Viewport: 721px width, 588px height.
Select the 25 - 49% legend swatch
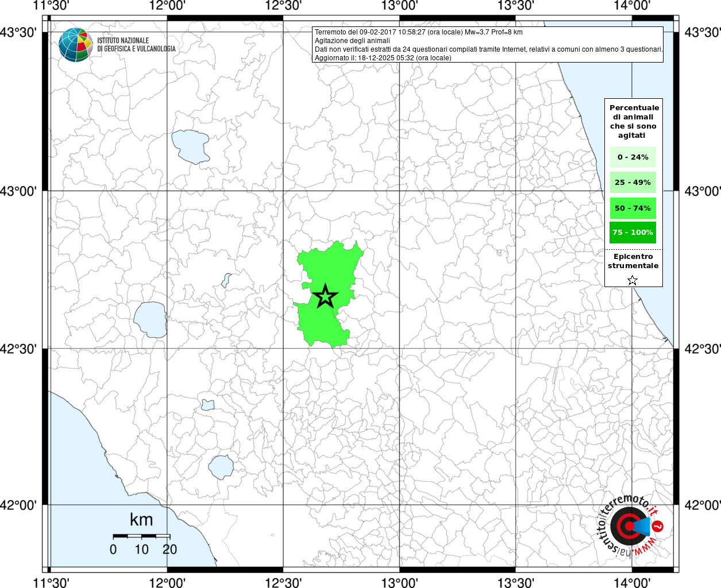pos(633,183)
